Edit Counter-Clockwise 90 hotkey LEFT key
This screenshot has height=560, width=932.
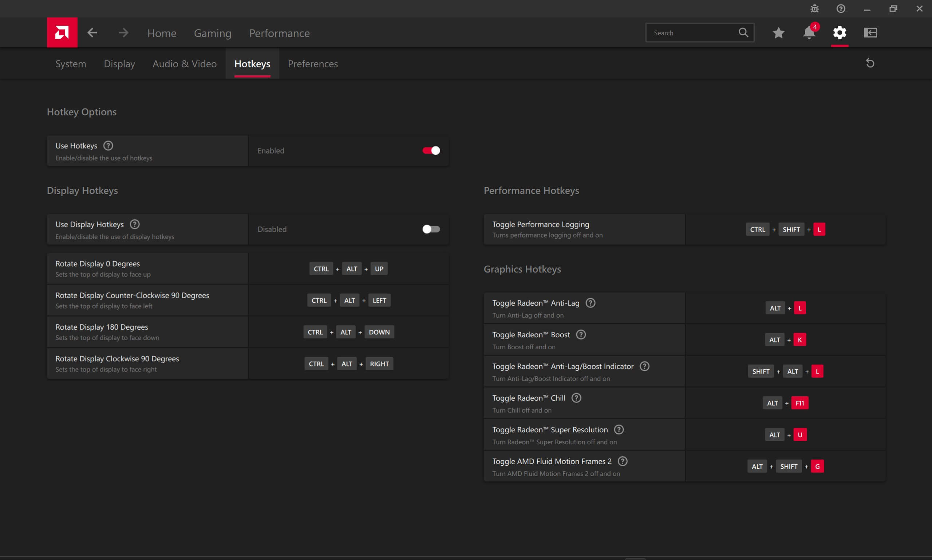379,301
